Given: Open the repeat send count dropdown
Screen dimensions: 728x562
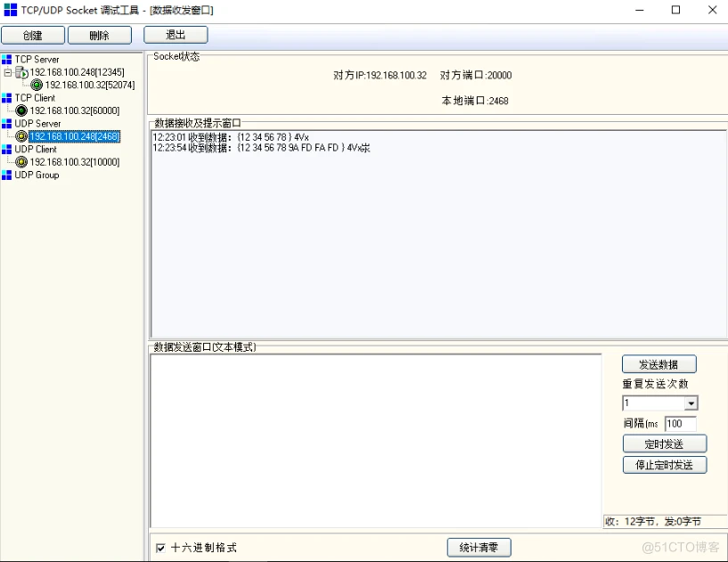Looking at the screenshot, I should [691, 403].
